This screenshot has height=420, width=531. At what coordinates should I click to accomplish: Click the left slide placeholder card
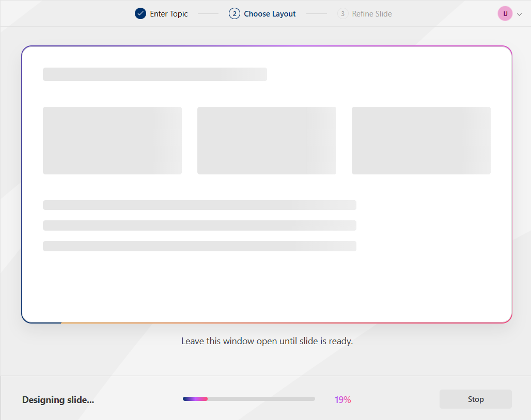[112, 140]
